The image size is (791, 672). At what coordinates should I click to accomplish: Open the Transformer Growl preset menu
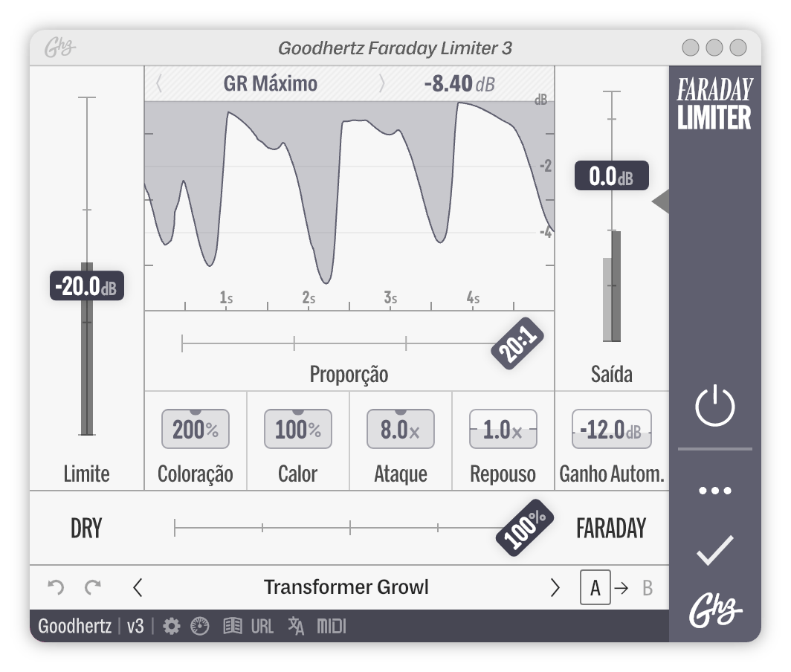click(346, 587)
